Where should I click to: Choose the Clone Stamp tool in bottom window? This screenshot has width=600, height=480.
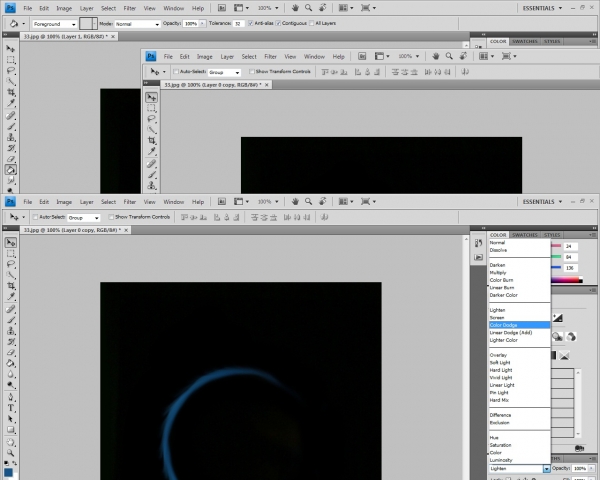coord(11,331)
